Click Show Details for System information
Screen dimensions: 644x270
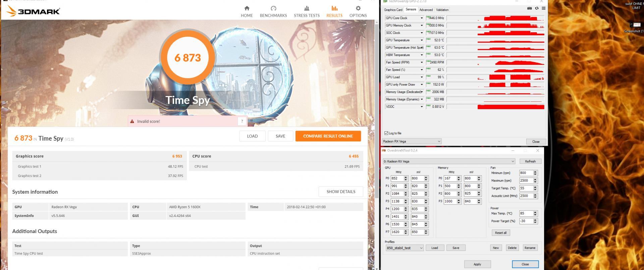[341, 191]
